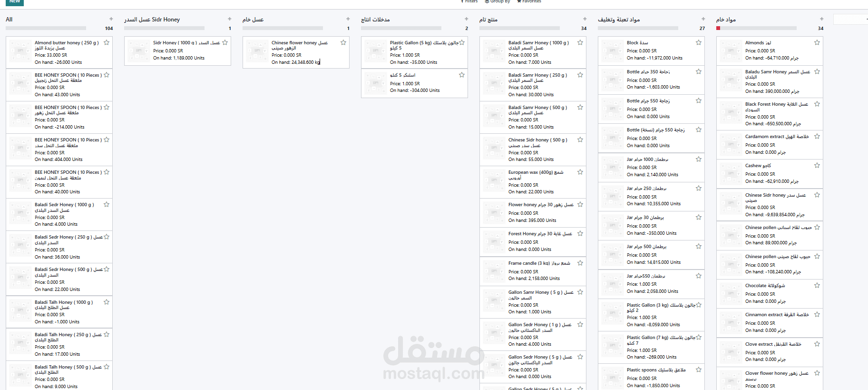Click the Chinese flower honey product image
868x390 pixels.
(257, 51)
